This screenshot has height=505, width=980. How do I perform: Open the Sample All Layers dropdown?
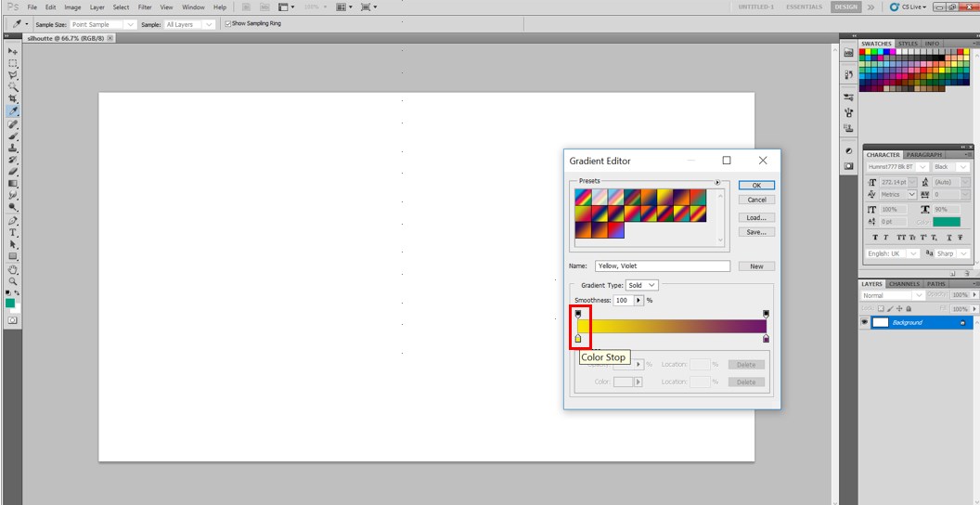point(190,24)
